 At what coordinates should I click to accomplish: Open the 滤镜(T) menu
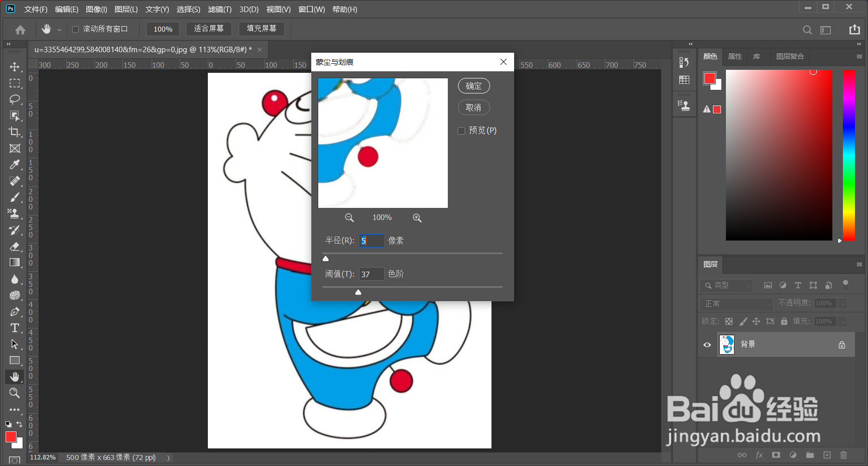point(220,10)
